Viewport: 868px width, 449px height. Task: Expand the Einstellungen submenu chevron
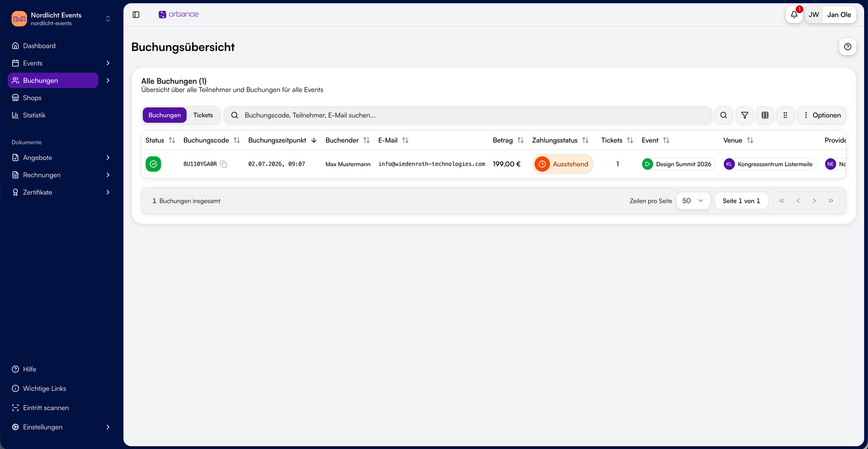pyautogui.click(x=108, y=427)
